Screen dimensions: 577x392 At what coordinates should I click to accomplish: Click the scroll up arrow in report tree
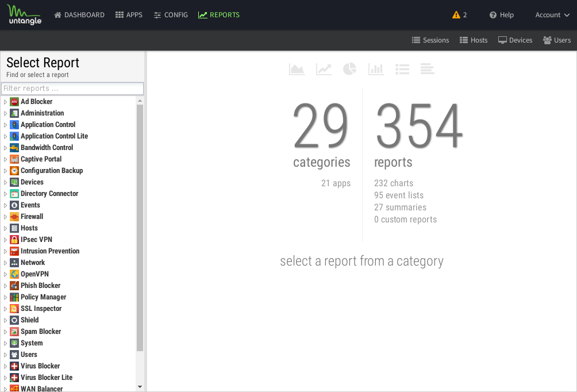[140, 101]
